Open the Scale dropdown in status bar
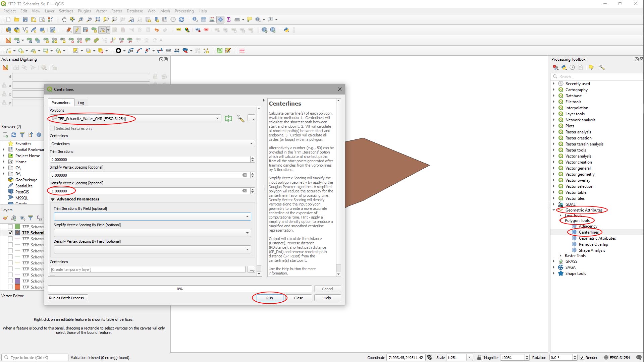Image resolution: width=644 pixels, height=362 pixels. pyautogui.click(x=470, y=358)
